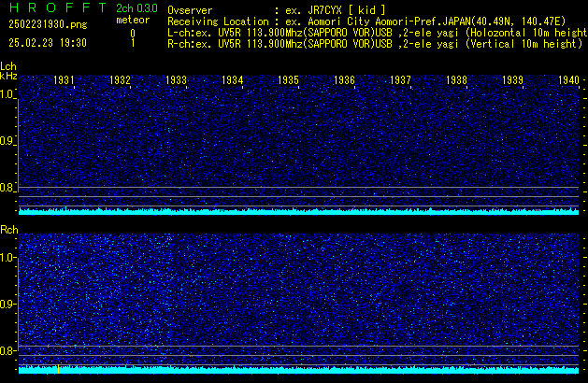Click the 1939 time tick label
This screenshot has width=588, height=383.
pyautogui.click(x=512, y=80)
